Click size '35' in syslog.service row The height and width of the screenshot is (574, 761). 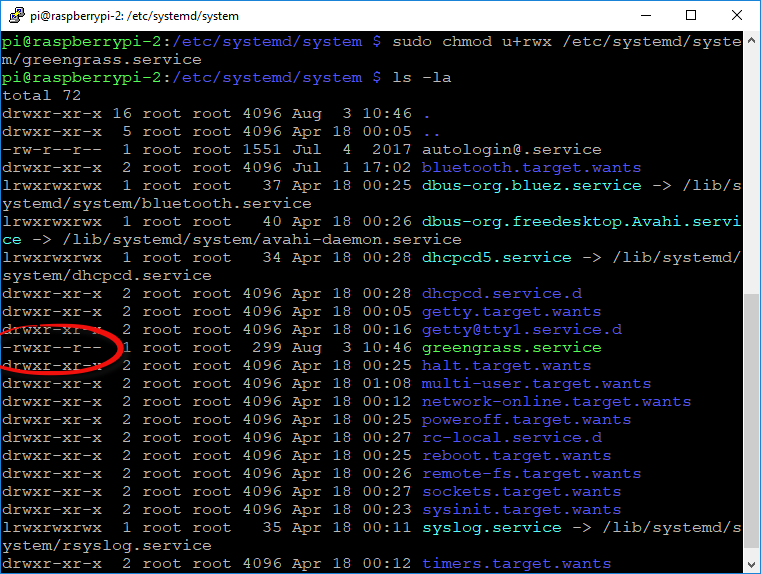click(x=272, y=527)
